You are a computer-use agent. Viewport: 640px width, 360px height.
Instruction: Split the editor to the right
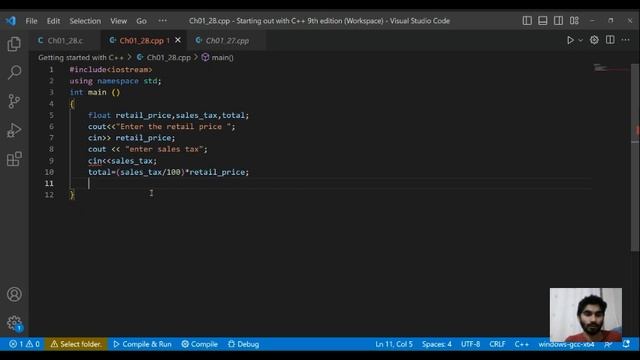[x=610, y=40]
